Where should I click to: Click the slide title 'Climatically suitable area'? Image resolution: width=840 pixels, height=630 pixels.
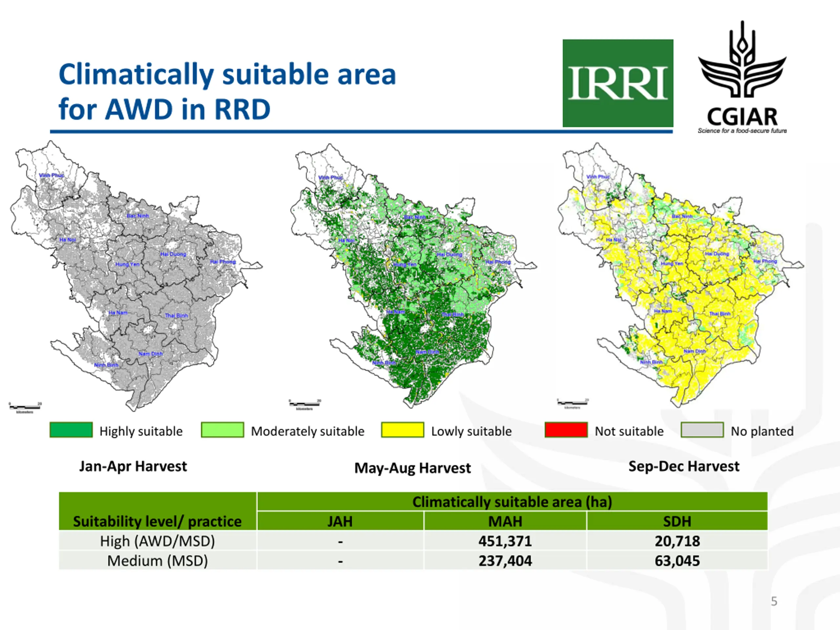227,74
